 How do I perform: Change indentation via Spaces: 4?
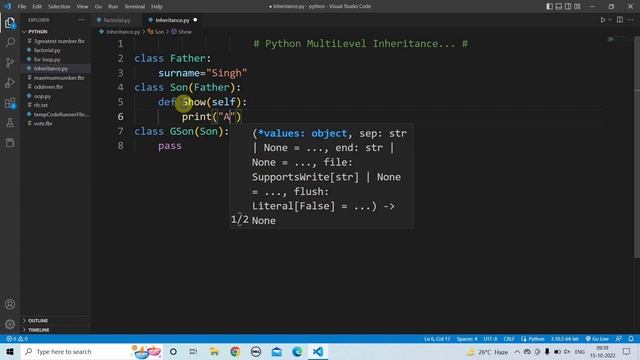point(467,339)
